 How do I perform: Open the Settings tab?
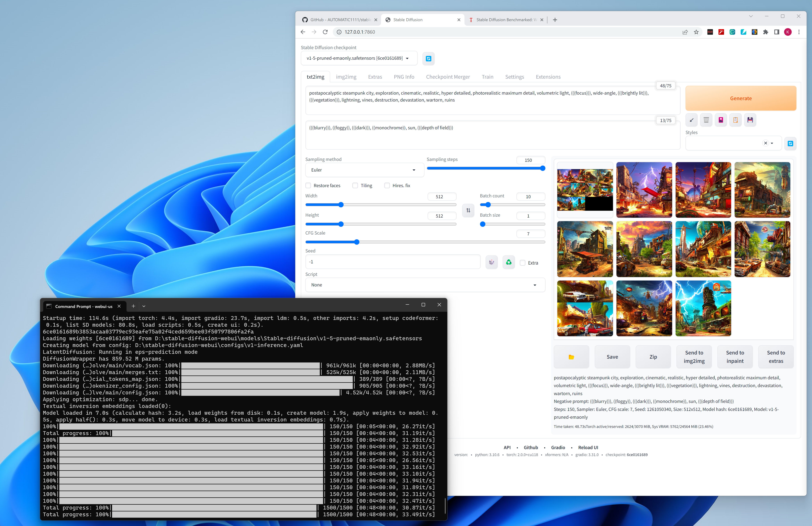(514, 77)
